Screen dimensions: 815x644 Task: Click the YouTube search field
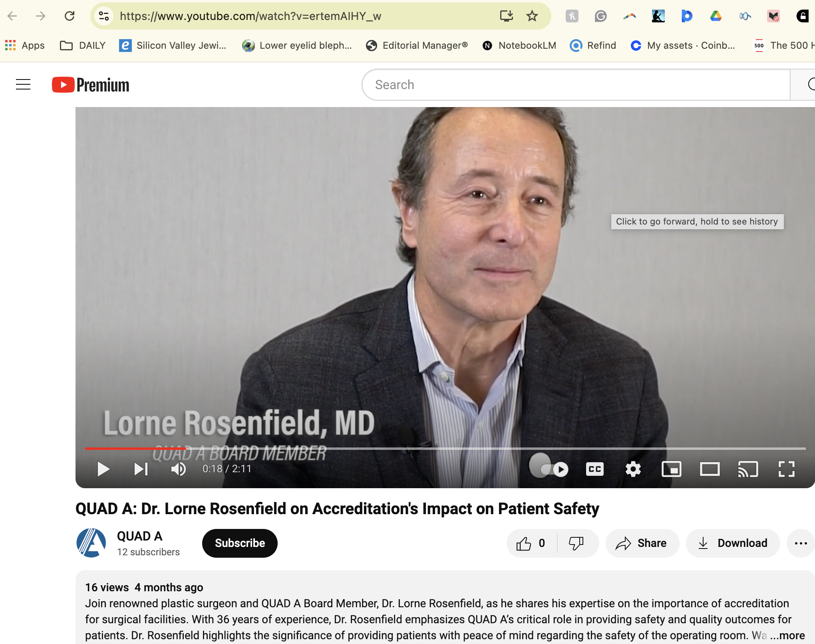[x=575, y=85]
